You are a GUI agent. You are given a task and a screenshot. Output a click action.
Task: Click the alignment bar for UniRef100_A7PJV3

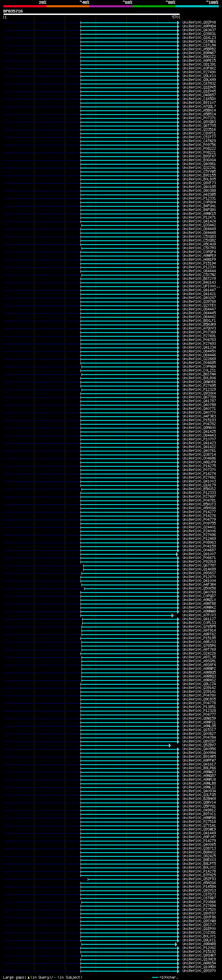127,615
